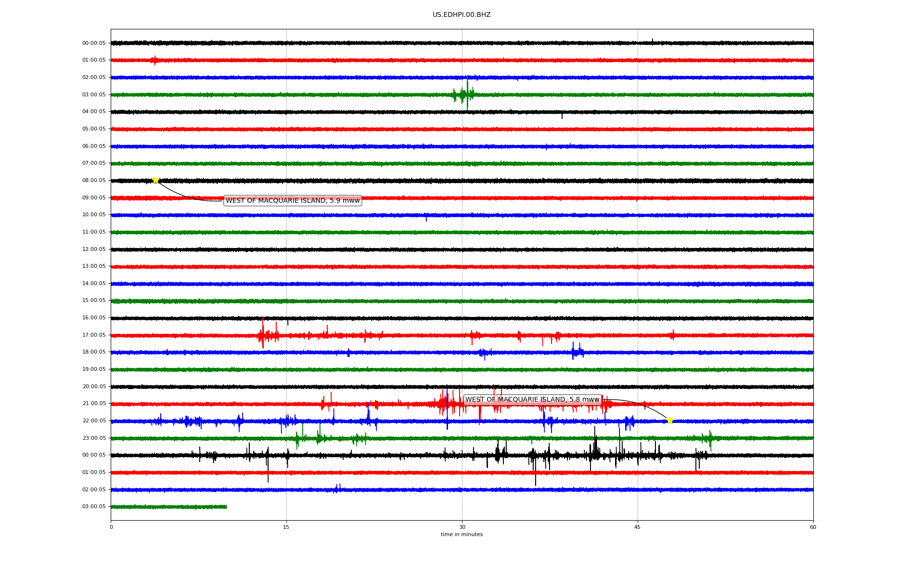This screenshot has width=924, height=578.
Task: Click the yellow star on 22:00:05 trace
Action: point(669,420)
